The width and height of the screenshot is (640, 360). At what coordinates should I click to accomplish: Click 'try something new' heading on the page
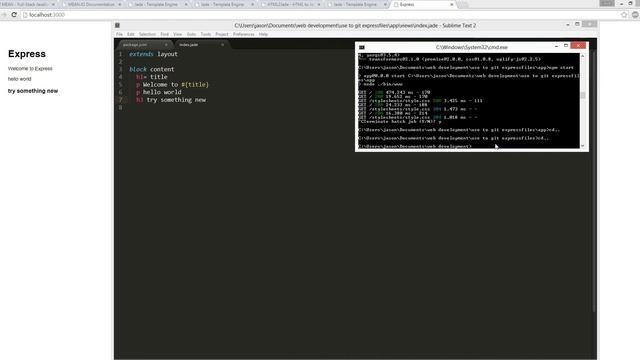click(x=33, y=91)
